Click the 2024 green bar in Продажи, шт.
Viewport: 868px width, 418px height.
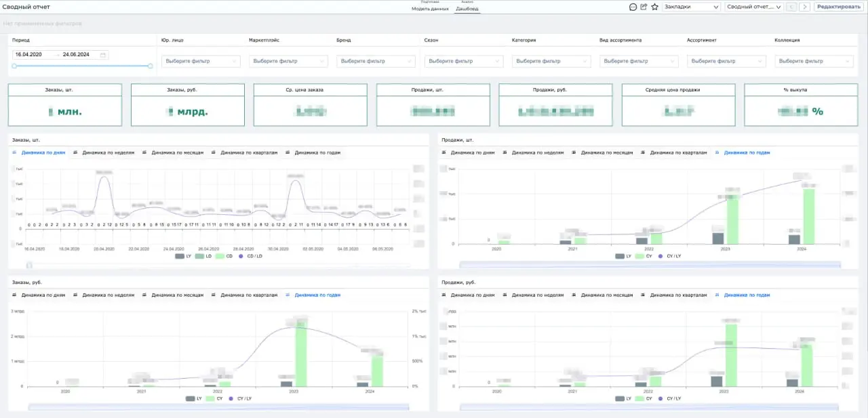(809, 216)
